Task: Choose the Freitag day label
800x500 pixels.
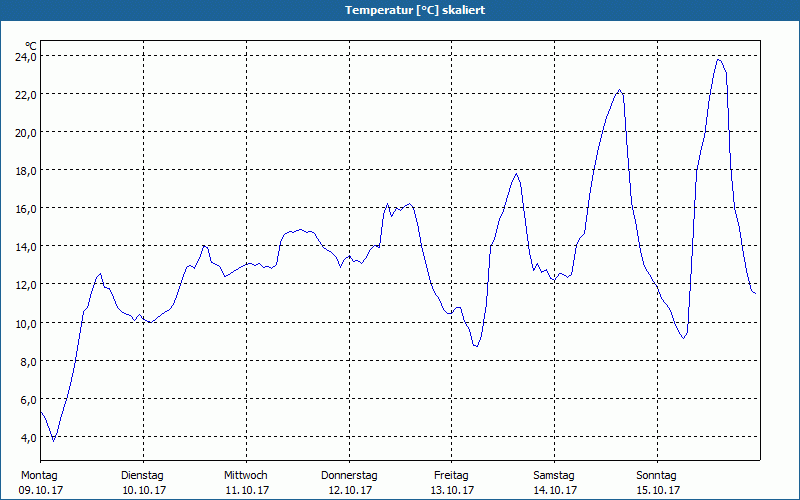Action: (x=451, y=475)
